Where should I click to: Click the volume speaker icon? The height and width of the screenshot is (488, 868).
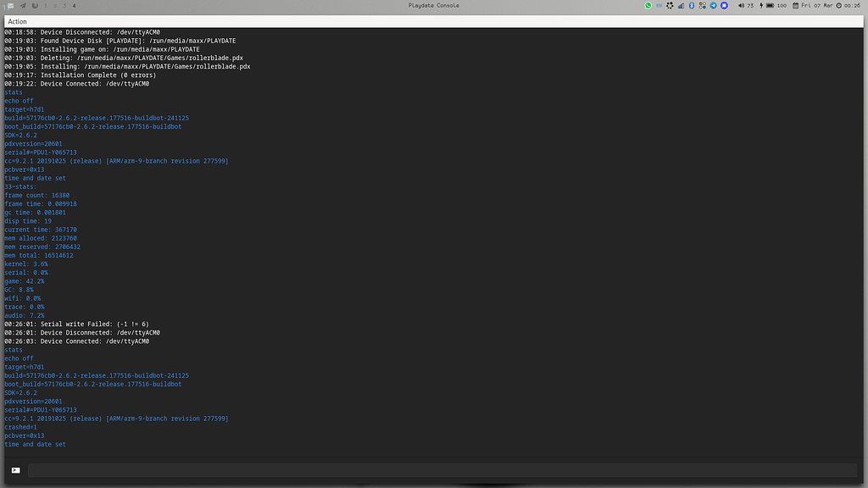(x=741, y=6)
